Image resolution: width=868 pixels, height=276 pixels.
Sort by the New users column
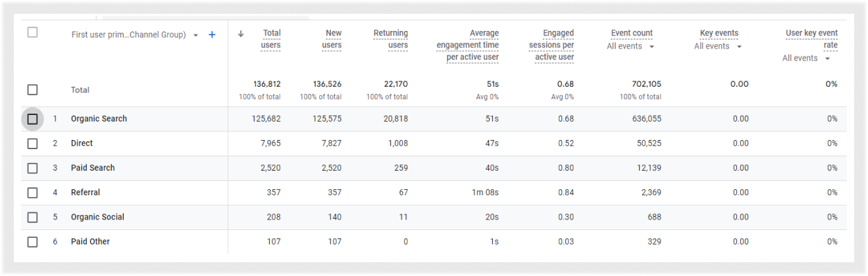pyautogui.click(x=333, y=39)
